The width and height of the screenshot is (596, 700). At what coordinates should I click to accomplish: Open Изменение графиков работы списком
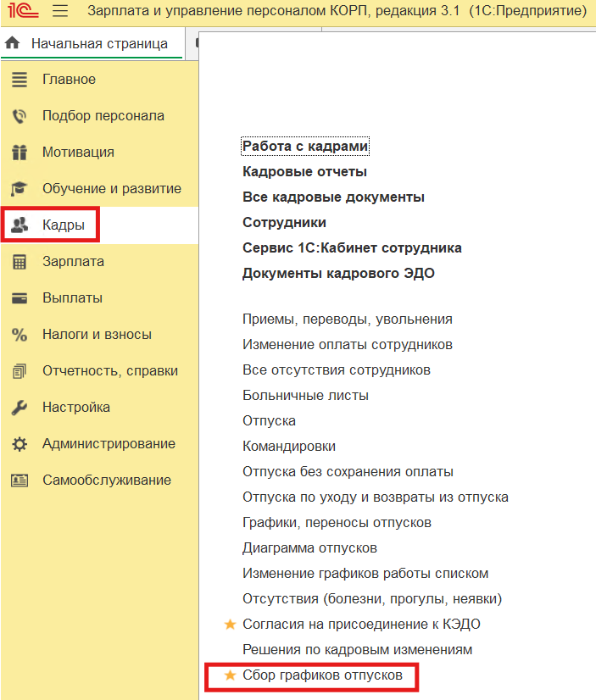pyautogui.click(x=365, y=574)
